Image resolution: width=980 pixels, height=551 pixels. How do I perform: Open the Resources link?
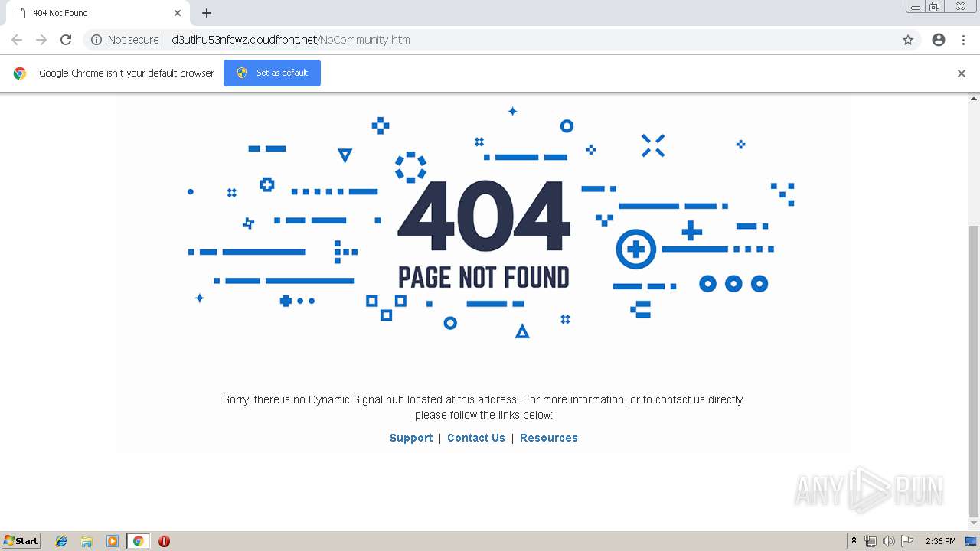[x=549, y=438]
